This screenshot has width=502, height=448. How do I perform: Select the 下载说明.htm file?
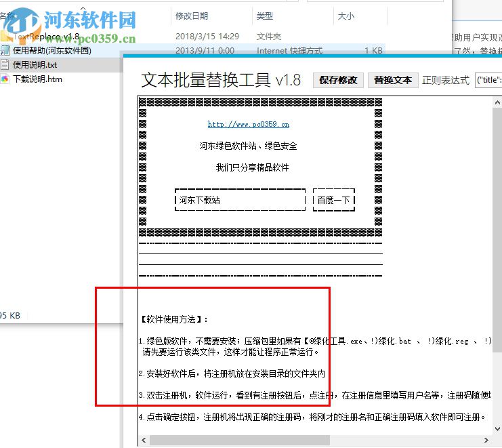[x=37, y=79]
